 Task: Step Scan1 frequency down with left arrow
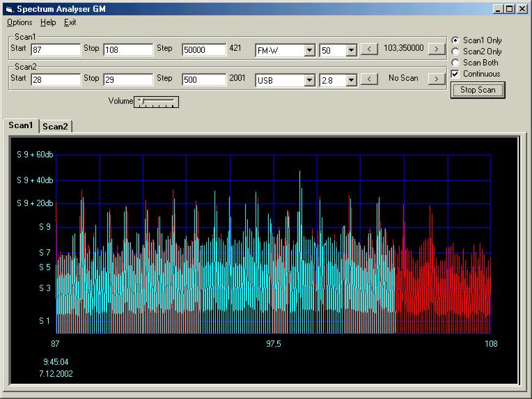369,49
